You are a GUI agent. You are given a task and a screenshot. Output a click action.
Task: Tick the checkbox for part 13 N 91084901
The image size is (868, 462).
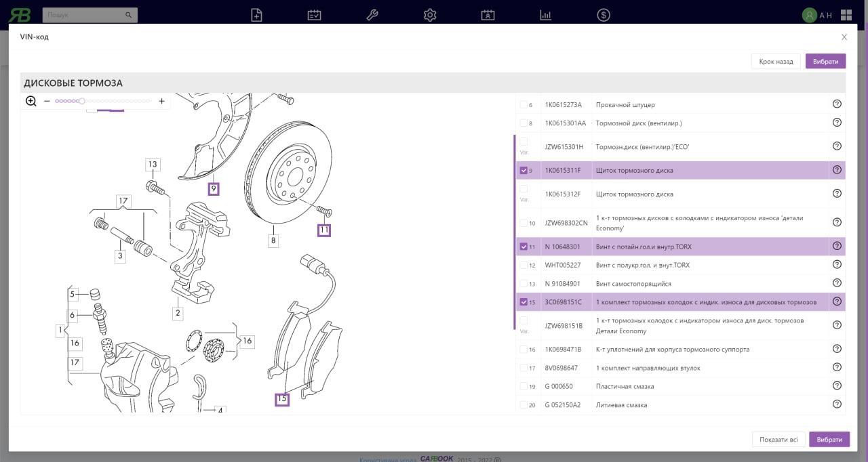click(524, 284)
